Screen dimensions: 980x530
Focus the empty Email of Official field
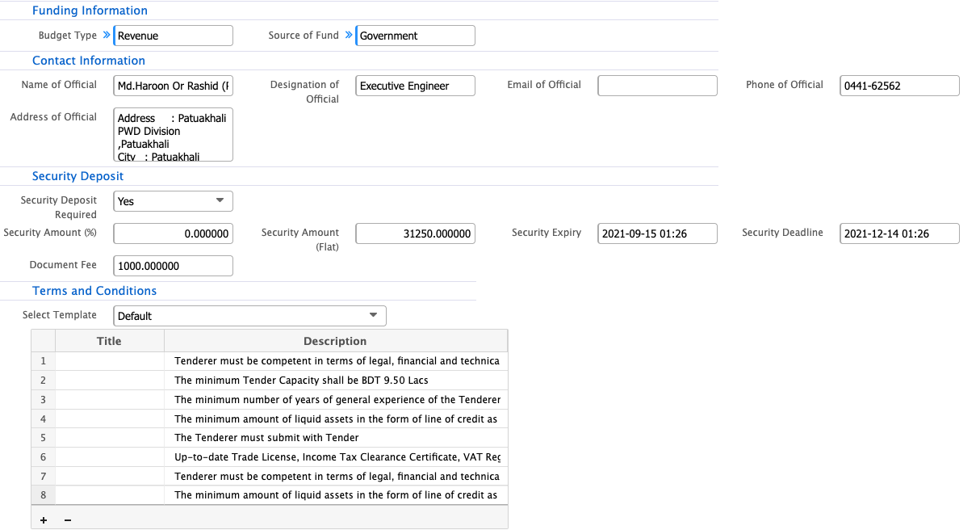(x=657, y=86)
